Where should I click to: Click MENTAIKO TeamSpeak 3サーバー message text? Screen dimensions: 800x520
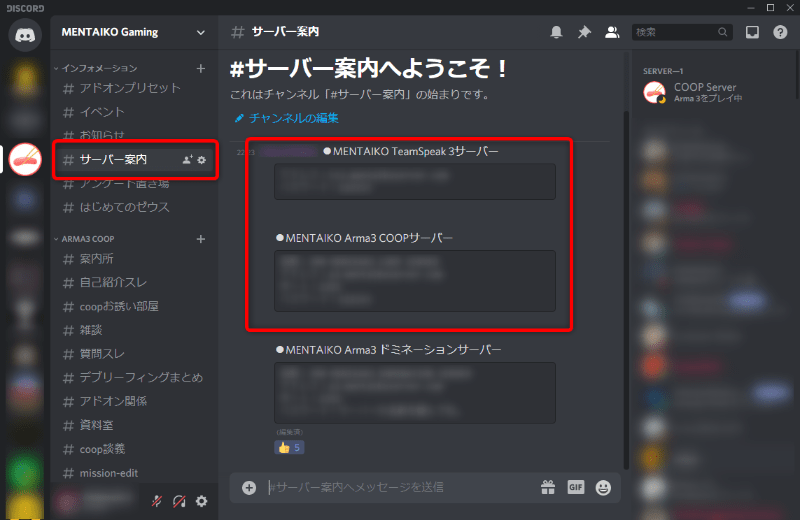(x=411, y=152)
